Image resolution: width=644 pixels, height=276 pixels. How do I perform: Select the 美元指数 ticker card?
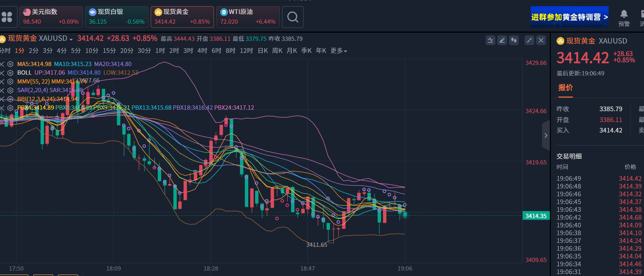point(51,17)
